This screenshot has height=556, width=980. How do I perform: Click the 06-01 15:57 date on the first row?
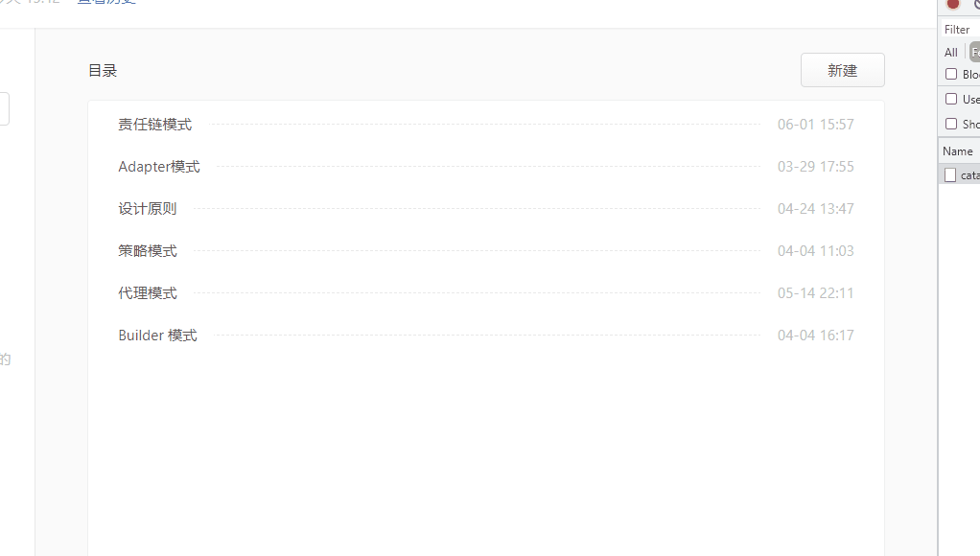816,125
